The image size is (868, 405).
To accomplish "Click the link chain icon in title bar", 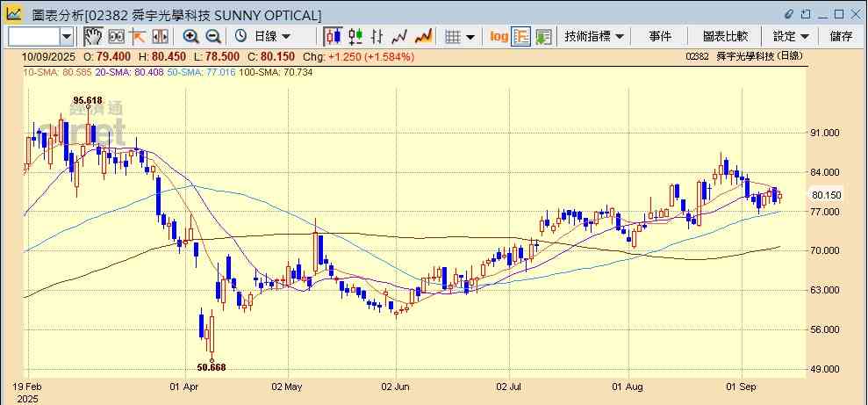I will [x=790, y=14].
